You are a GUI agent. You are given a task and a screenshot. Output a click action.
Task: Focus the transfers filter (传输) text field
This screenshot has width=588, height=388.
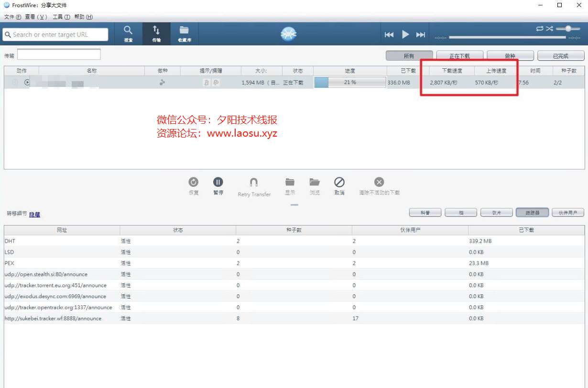[59, 54]
